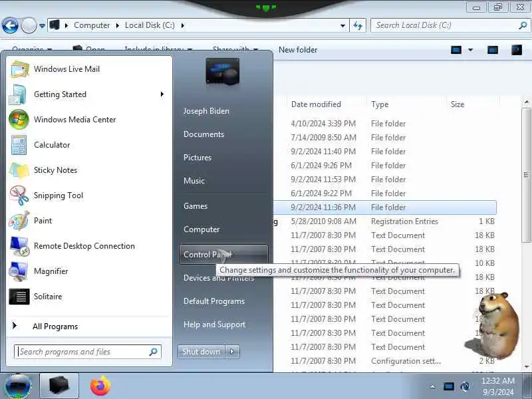Expand the Local Disk (C:) breadcrumb arrow
This screenshot has width=532, height=399.
click(182, 25)
